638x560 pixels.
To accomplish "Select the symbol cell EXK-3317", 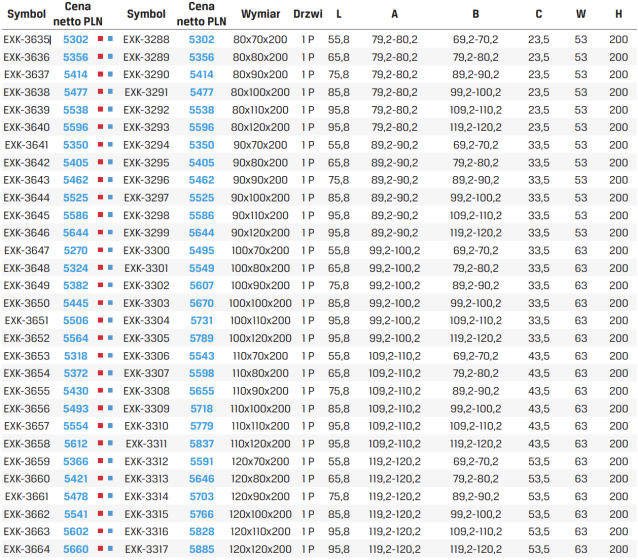I will point(146,549).
